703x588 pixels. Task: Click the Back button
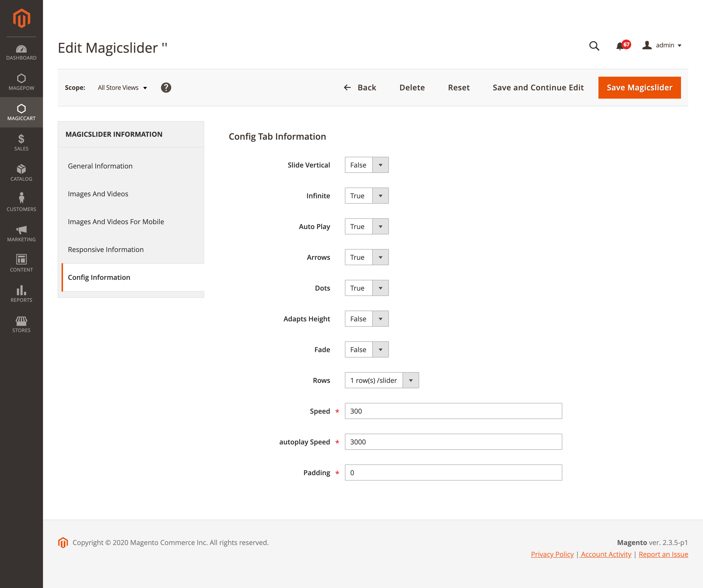coord(360,88)
